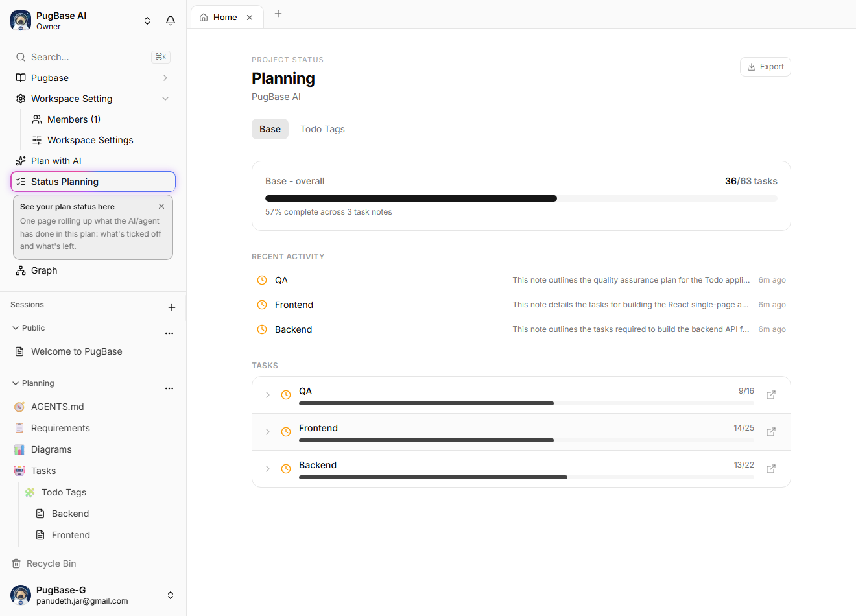Click the Status Planning checklist icon
Image resolution: width=856 pixels, height=616 pixels.
click(x=21, y=182)
